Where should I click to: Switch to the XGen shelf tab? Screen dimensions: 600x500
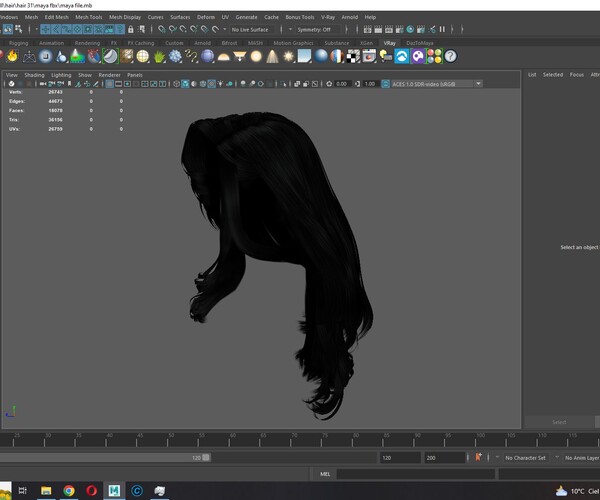click(366, 43)
